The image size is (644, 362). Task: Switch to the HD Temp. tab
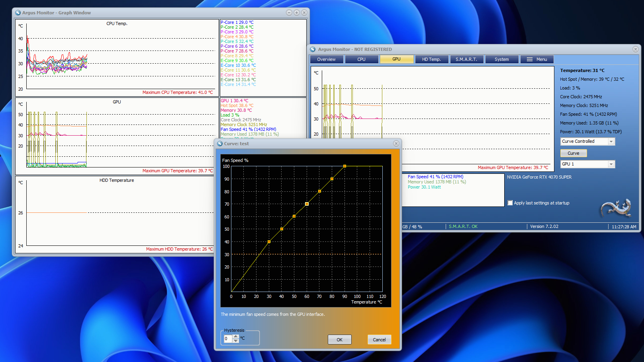coord(431,59)
